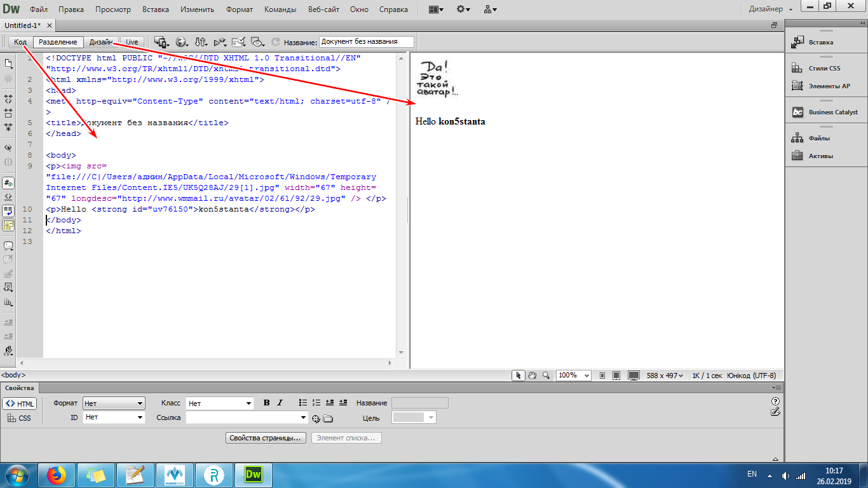Open the Стили CSS panel
The height and width of the screenshot is (488, 868).
(x=824, y=68)
